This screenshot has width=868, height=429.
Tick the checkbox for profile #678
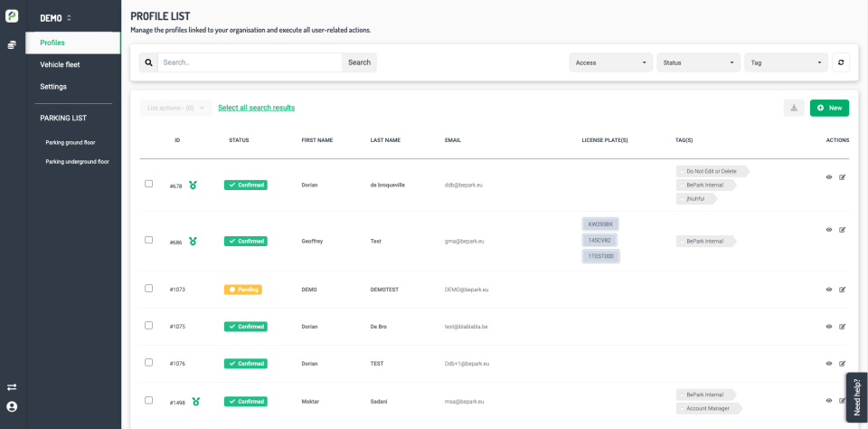coord(148,184)
